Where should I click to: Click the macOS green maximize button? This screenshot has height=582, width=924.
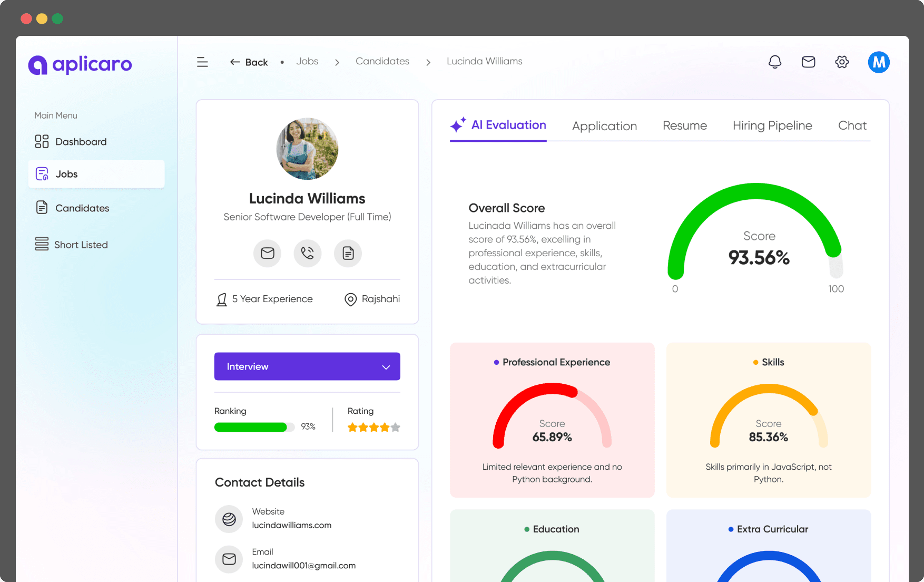(x=57, y=18)
